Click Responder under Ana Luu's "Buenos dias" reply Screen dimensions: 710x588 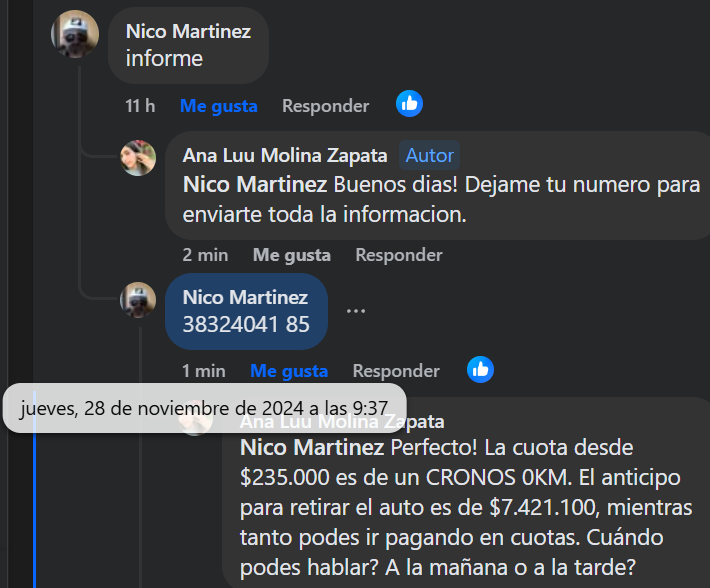[x=398, y=255]
